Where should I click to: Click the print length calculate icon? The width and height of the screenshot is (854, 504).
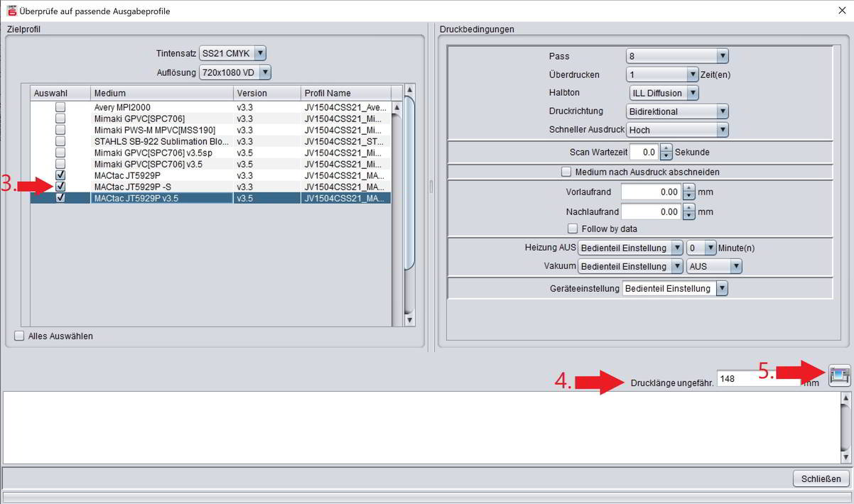(x=839, y=376)
